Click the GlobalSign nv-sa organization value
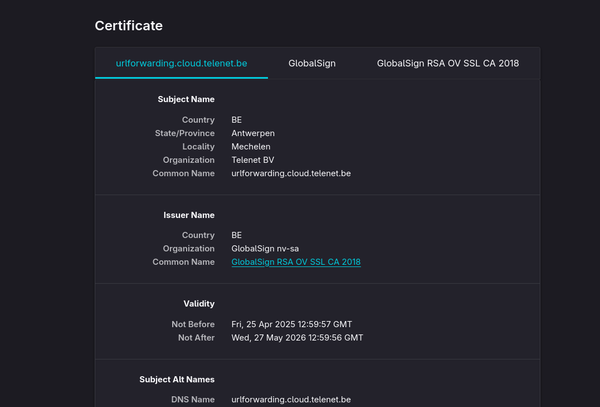The height and width of the screenshot is (407, 600). [264, 249]
